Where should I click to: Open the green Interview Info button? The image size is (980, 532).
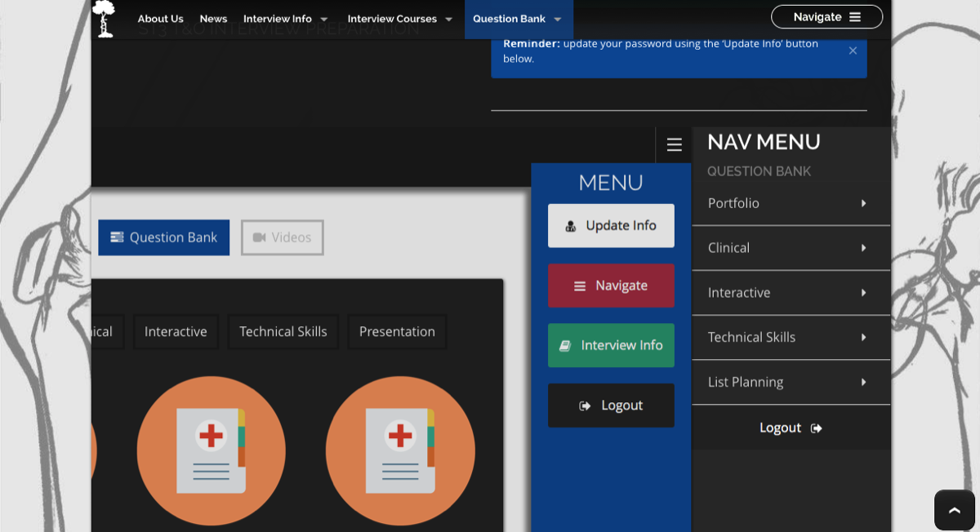point(611,345)
